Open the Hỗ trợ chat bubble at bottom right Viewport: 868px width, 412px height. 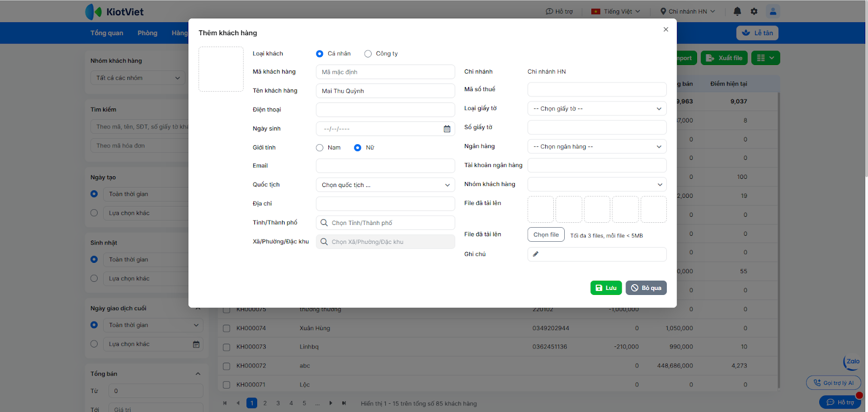tap(840, 402)
